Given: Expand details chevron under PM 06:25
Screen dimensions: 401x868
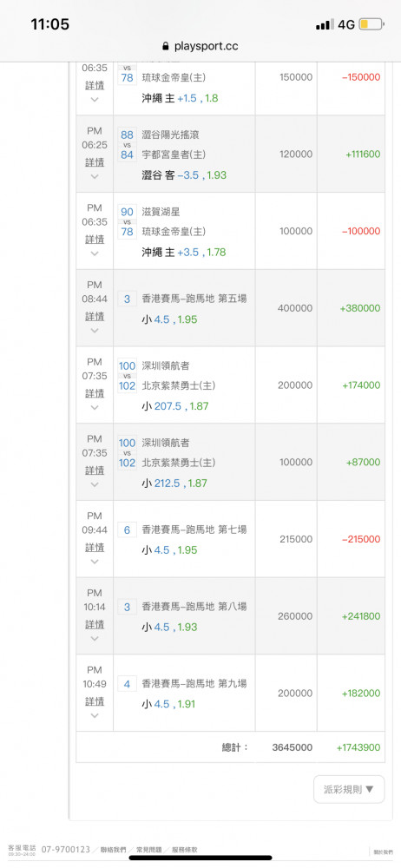Looking at the screenshot, I should coord(94,176).
